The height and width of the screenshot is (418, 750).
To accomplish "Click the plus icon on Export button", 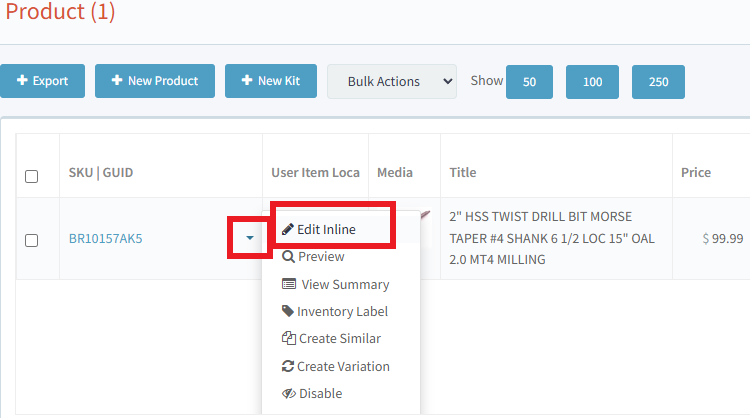I will point(21,81).
